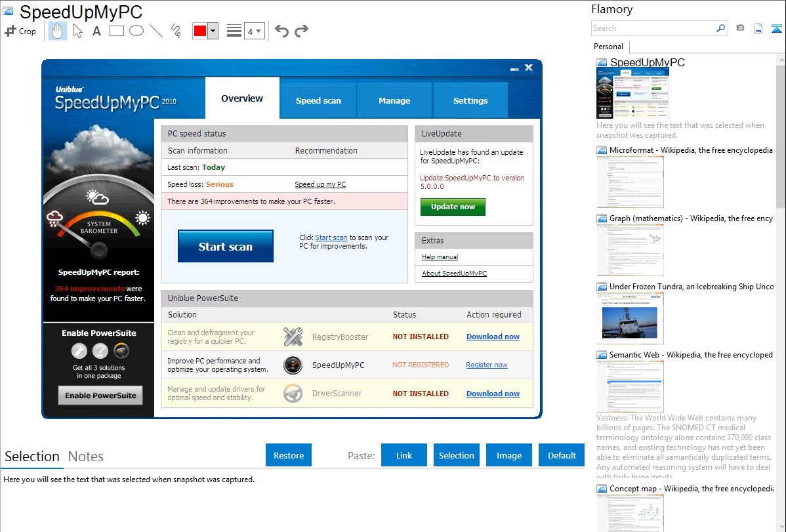Select the Crop tool

coord(20,31)
